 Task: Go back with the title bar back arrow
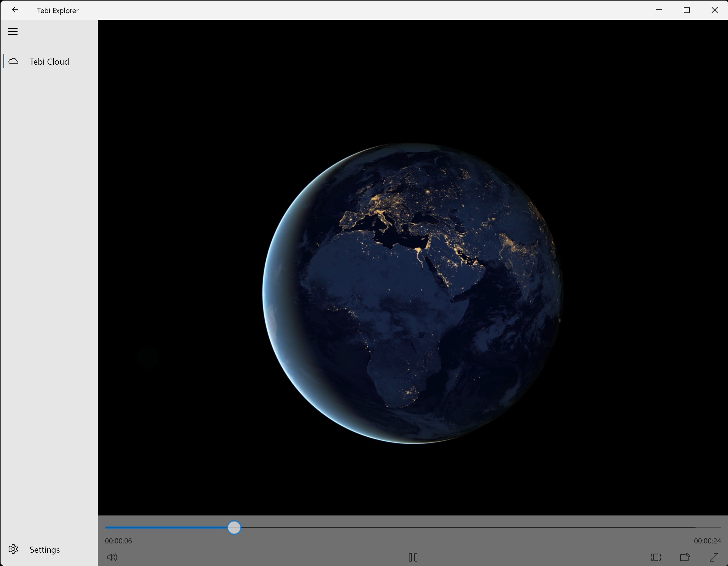tap(15, 10)
